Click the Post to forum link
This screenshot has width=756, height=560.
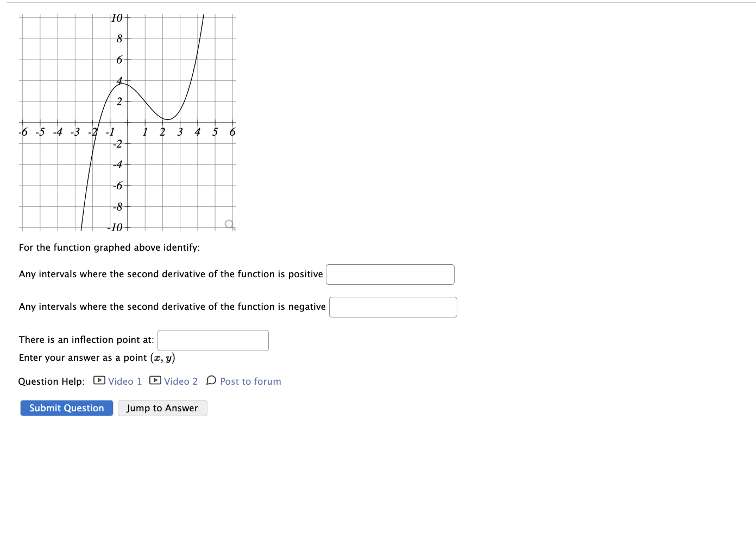(250, 381)
